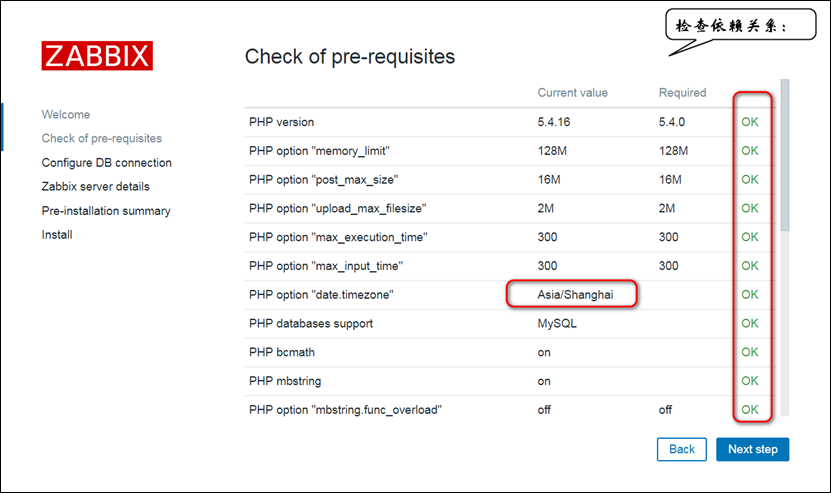The image size is (831, 493).
Task: Click the OK status for PHP bcmath
Action: 749,352
